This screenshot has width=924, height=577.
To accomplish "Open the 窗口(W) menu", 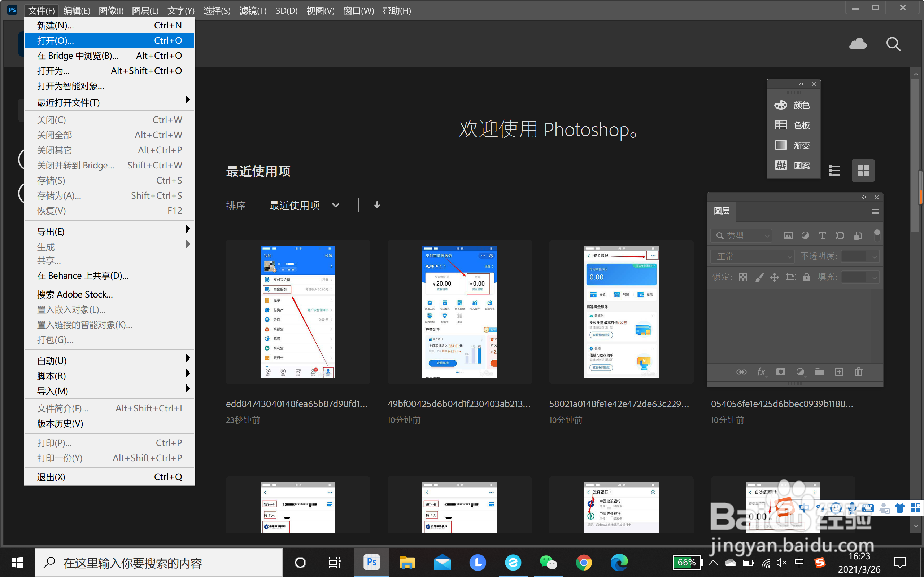I will pos(358,11).
